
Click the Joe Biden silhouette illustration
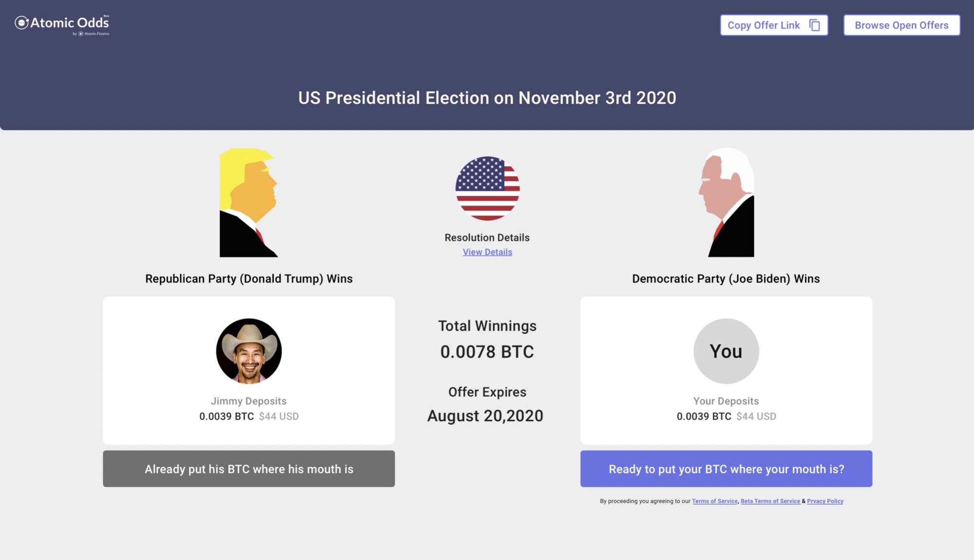(x=726, y=202)
